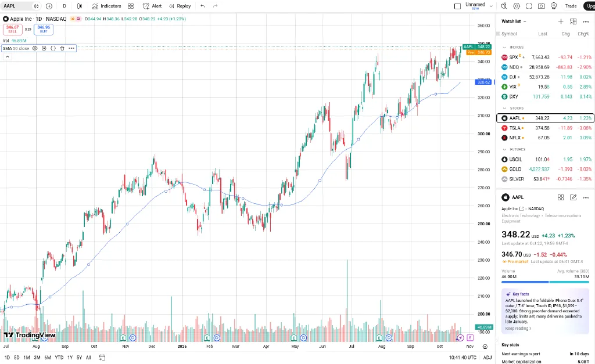Select NDQ in the watchlist
The height and width of the screenshot is (364, 595).
(x=545, y=67)
